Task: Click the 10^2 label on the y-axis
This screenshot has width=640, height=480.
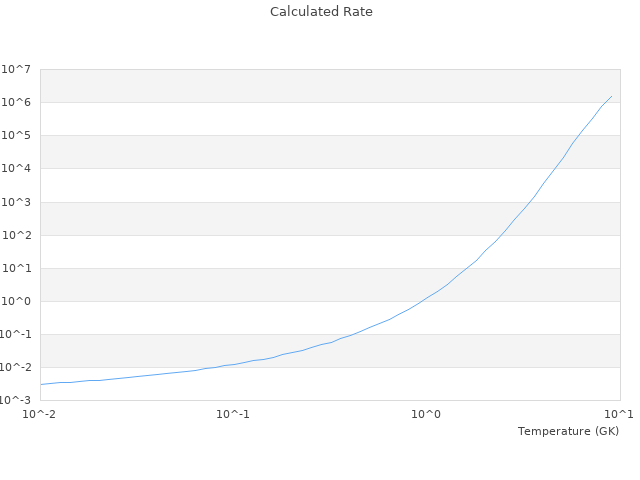Action: click(x=16, y=235)
